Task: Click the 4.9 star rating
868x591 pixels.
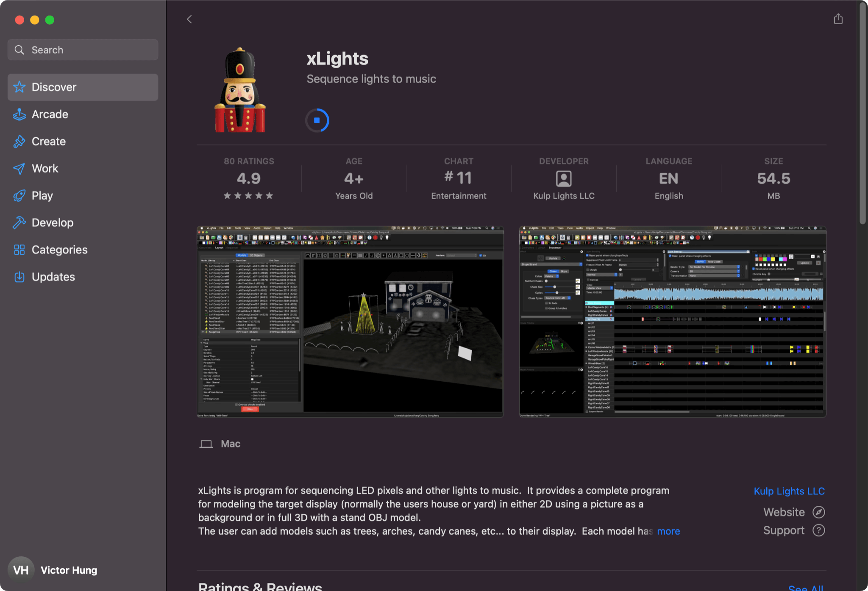Action: click(249, 178)
